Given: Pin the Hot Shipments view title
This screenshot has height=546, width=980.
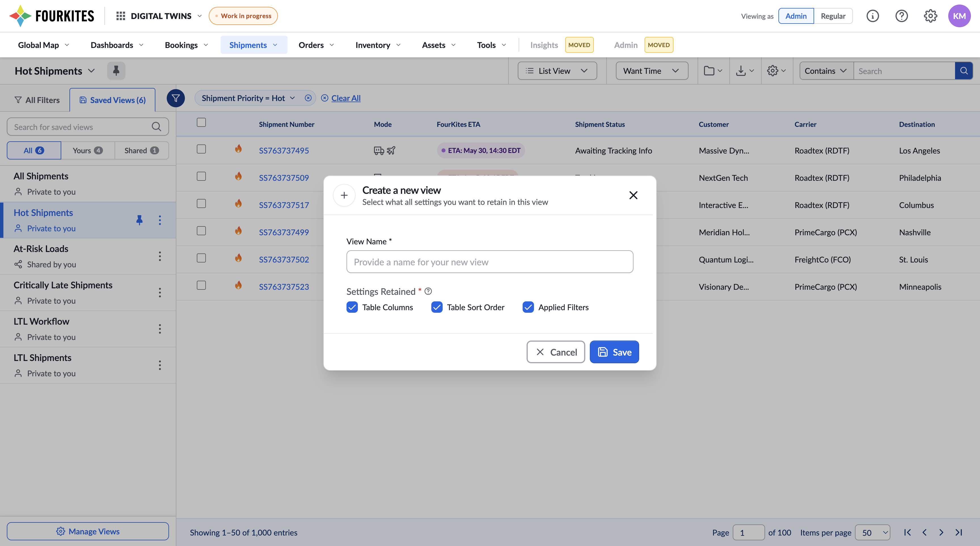Looking at the screenshot, I should point(116,71).
